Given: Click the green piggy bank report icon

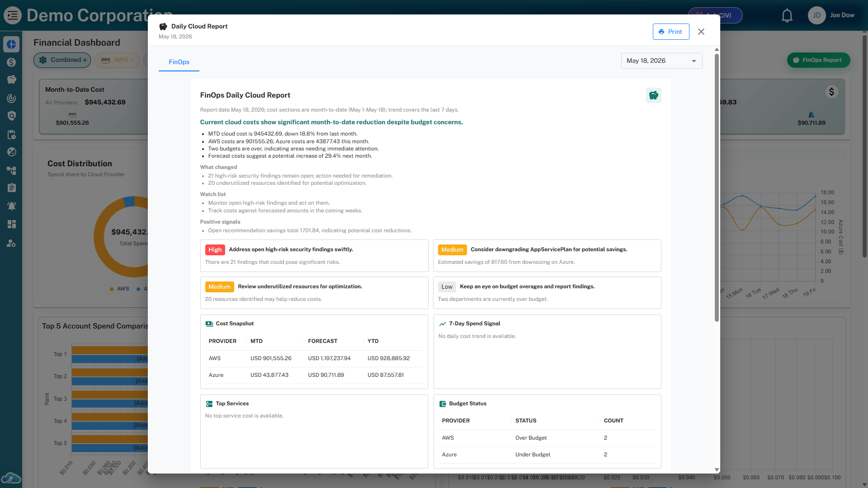Looking at the screenshot, I should pos(653,95).
